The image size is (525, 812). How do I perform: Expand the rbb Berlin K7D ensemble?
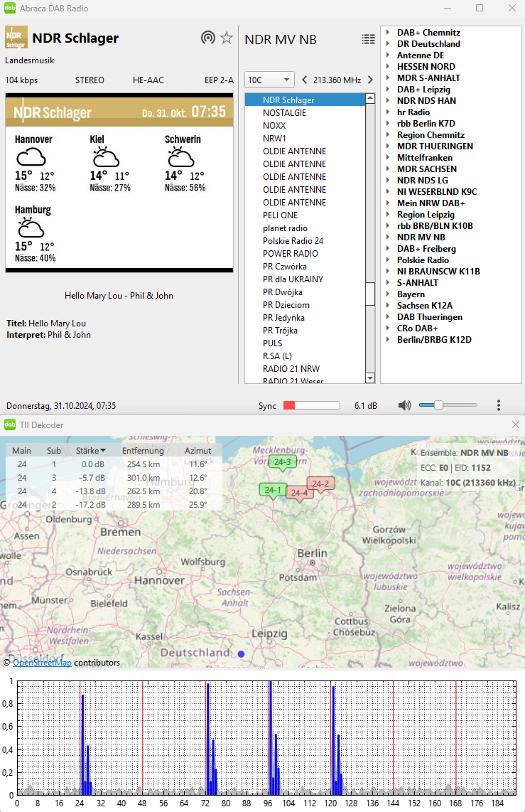388,124
